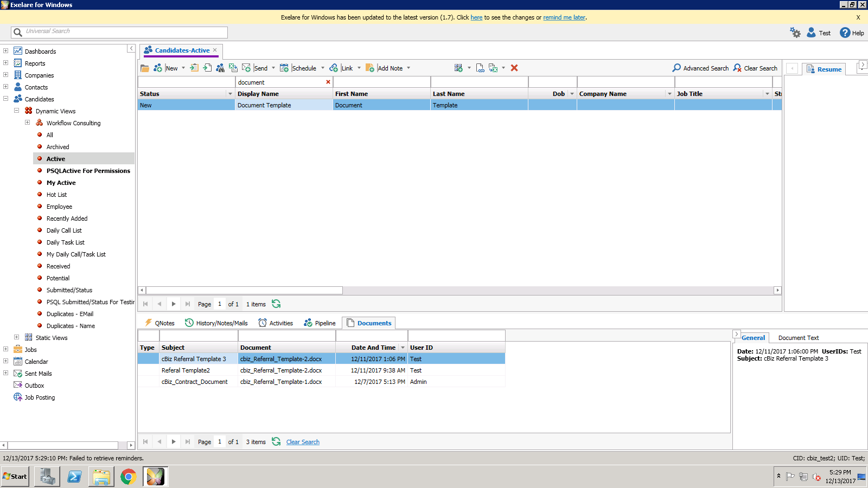The image size is (868, 488).
Task: Clear the 'document' display name filter
Action: [x=328, y=82]
